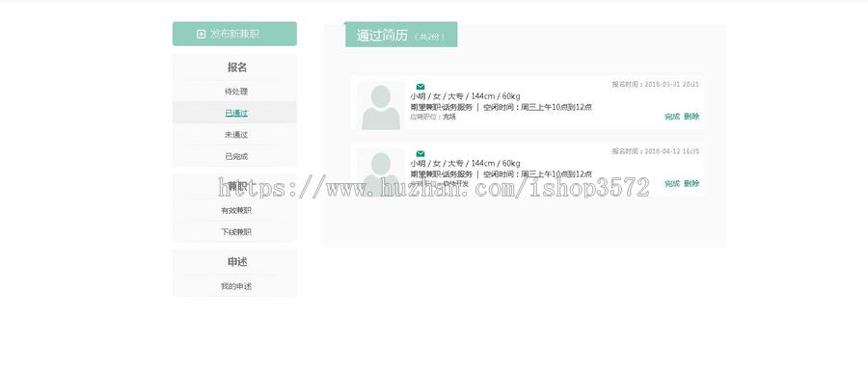Click the envelope icon in the 04-12 resume
The image size is (868, 370).
coord(420,154)
